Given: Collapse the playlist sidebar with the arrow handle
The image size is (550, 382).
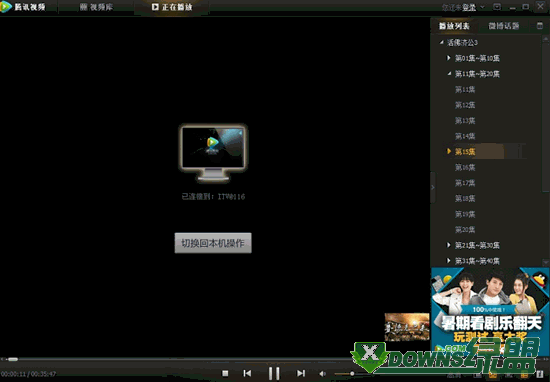Looking at the screenshot, I should (x=433, y=187).
